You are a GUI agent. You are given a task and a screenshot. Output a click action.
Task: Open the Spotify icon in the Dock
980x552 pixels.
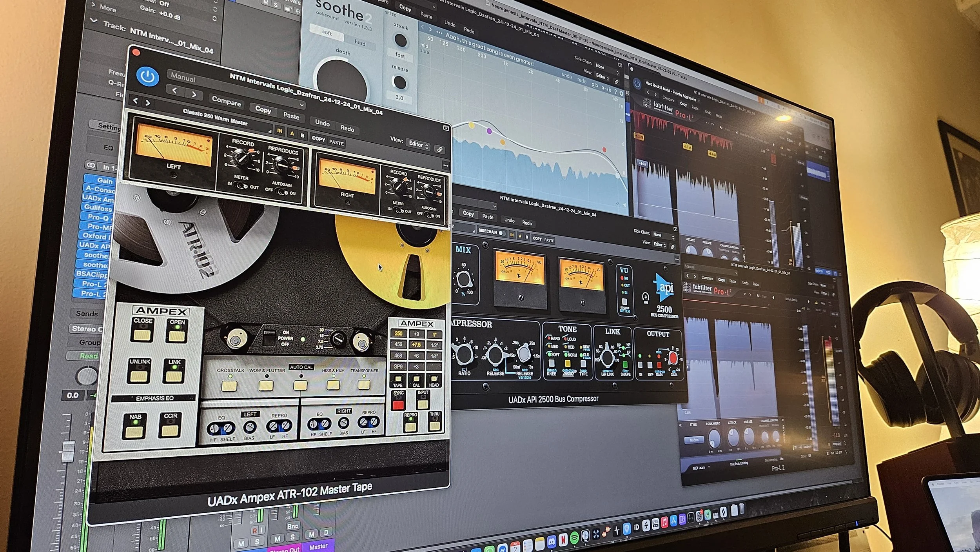coord(574,538)
